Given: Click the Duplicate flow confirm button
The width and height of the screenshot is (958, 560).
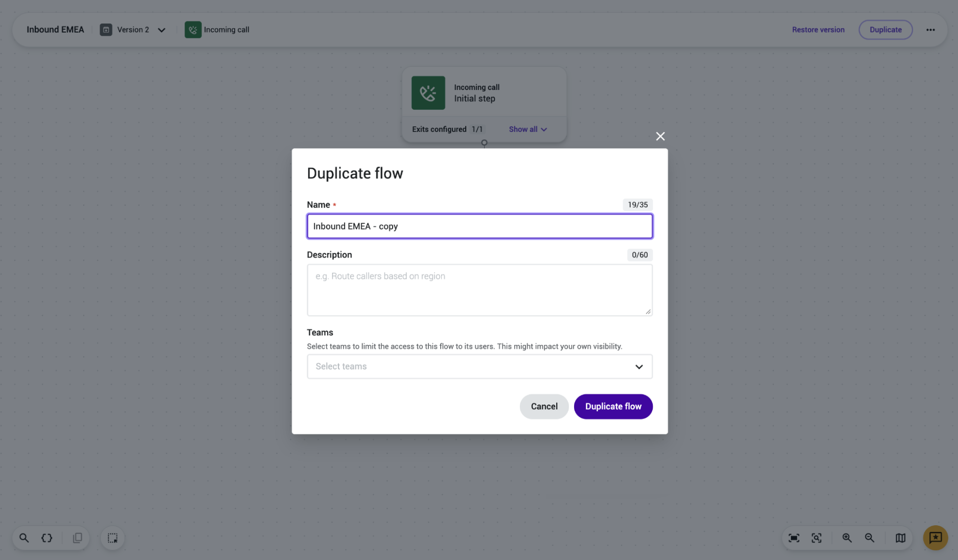Looking at the screenshot, I should 613,407.
